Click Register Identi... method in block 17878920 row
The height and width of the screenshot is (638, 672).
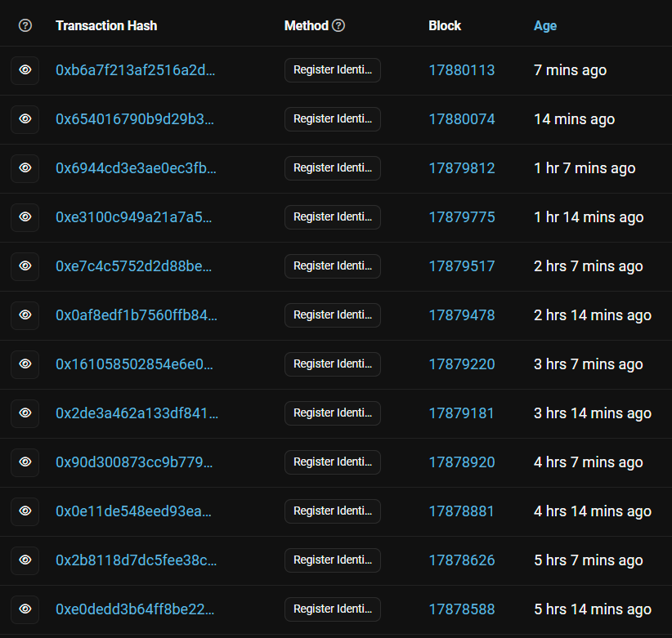(x=333, y=462)
